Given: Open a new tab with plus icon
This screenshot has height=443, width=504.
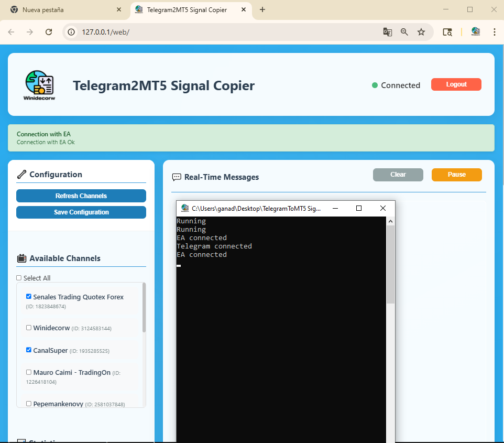Looking at the screenshot, I should tap(262, 9).
